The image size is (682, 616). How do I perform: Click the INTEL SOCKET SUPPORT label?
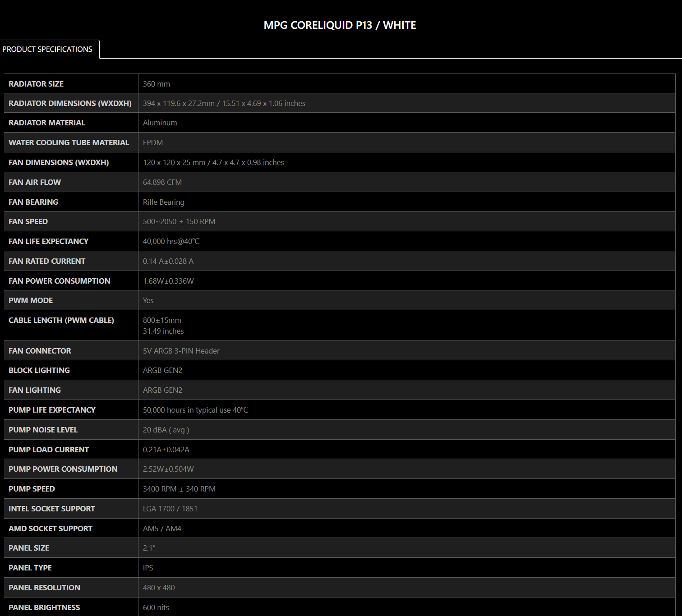pos(52,509)
